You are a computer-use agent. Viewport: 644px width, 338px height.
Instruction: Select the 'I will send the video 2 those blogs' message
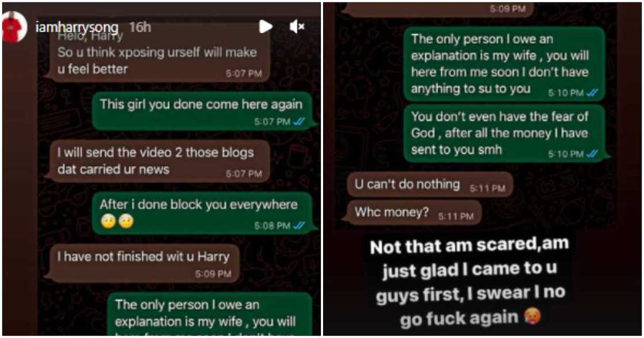pos(158,161)
